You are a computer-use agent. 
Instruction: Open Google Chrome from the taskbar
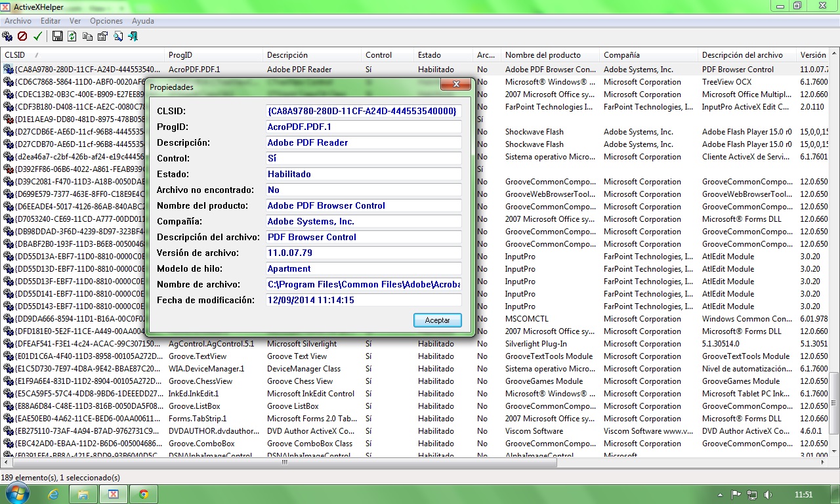pyautogui.click(x=144, y=494)
